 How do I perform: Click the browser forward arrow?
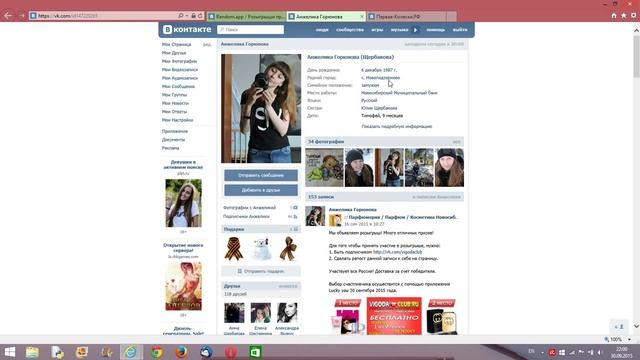click(22, 16)
